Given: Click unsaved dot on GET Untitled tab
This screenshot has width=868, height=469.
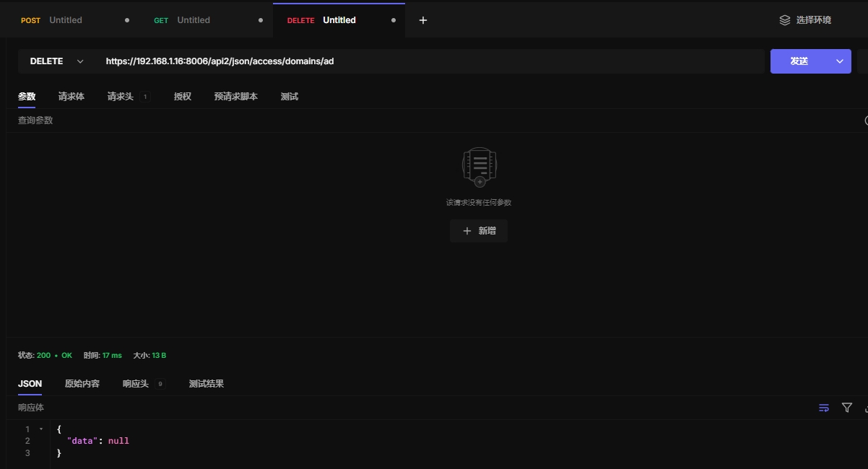Looking at the screenshot, I should coord(261,20).
